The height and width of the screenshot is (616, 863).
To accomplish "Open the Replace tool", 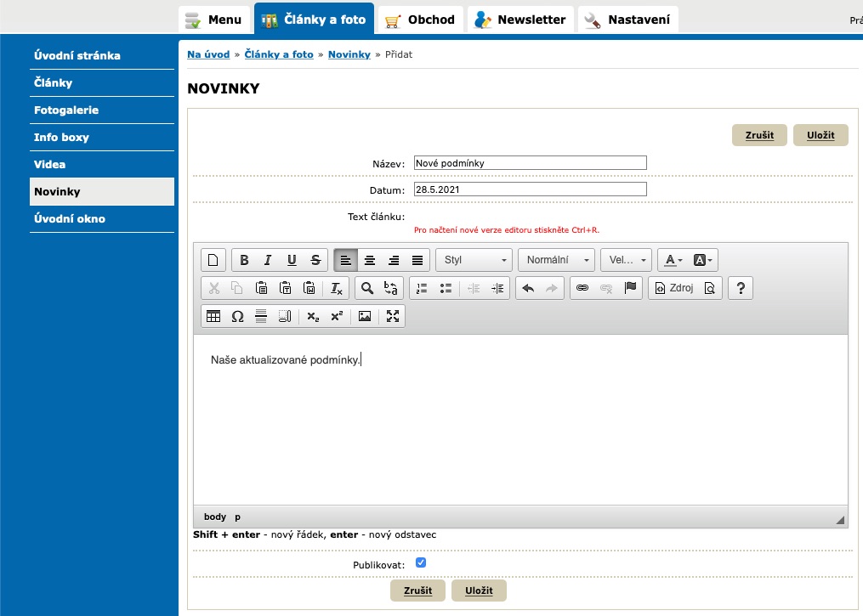I will pyautogui.click(x=391, y=288).
